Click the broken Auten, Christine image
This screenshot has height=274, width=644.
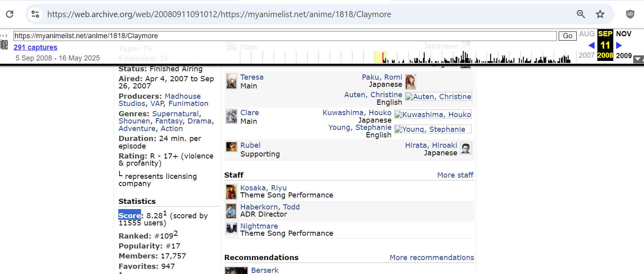(438, 97)
